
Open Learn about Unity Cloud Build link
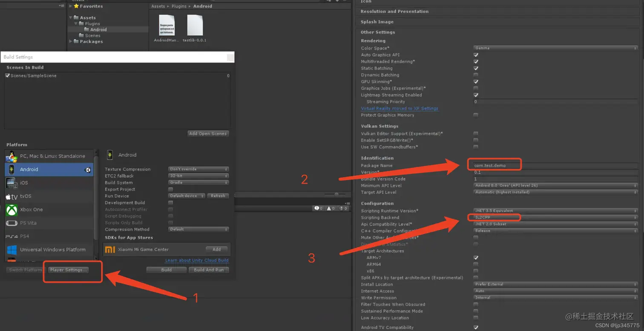(197, 260)
